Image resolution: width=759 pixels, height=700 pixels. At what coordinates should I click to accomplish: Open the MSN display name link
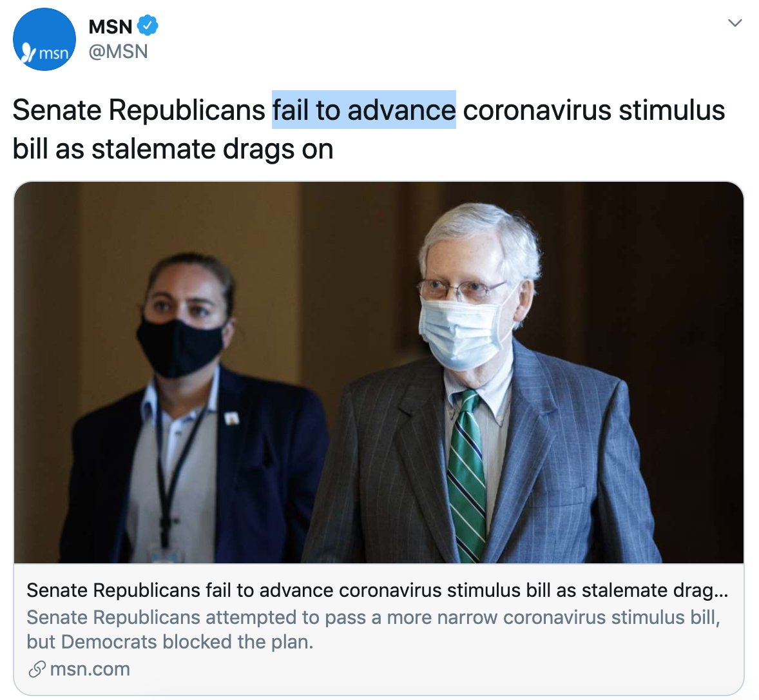click(x=111, y=26)
